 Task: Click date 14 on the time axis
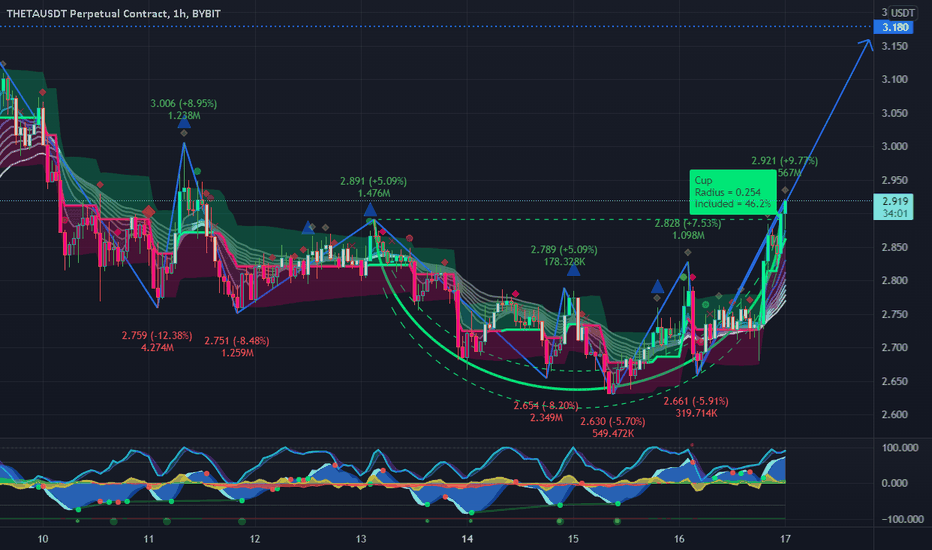tap(467, 539)
